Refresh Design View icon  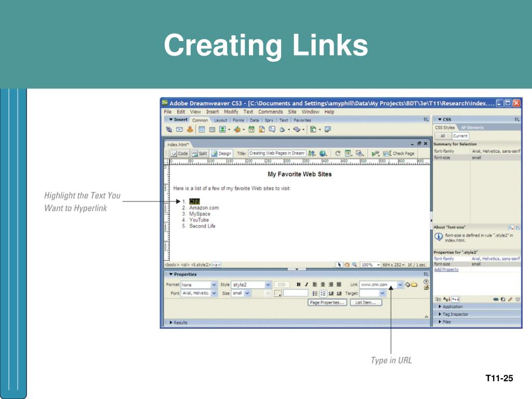(x=338, y=153)
